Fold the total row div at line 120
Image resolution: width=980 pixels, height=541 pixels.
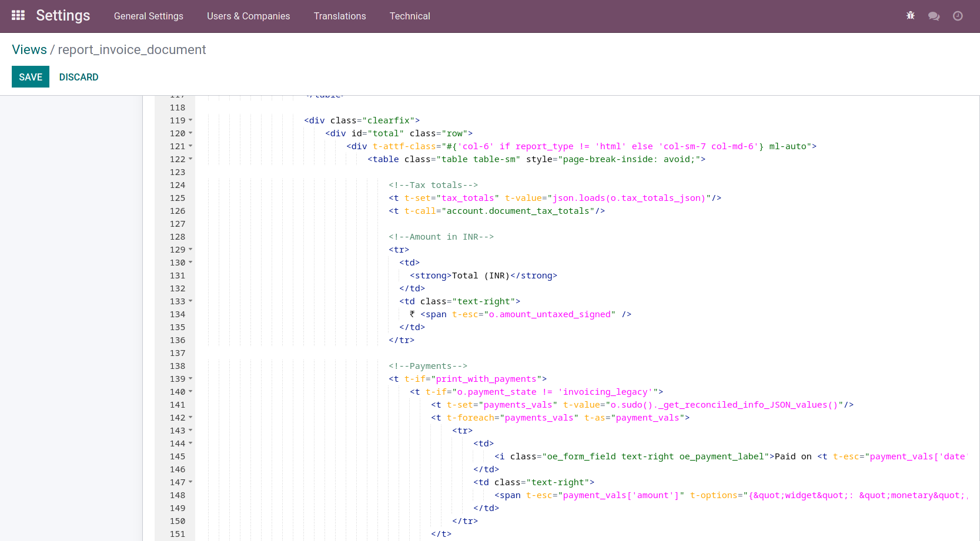pos(190,133)
